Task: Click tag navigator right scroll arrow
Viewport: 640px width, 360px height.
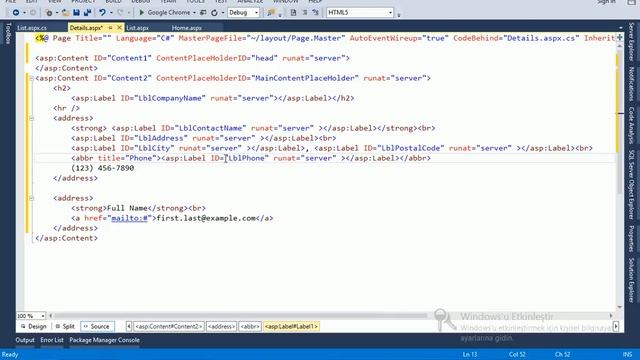Action: (x=616, y=327)
